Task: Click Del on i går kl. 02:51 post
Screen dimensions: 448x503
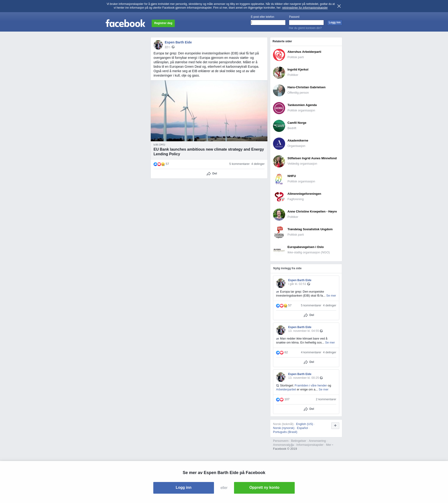Action: tap(309, 315)
